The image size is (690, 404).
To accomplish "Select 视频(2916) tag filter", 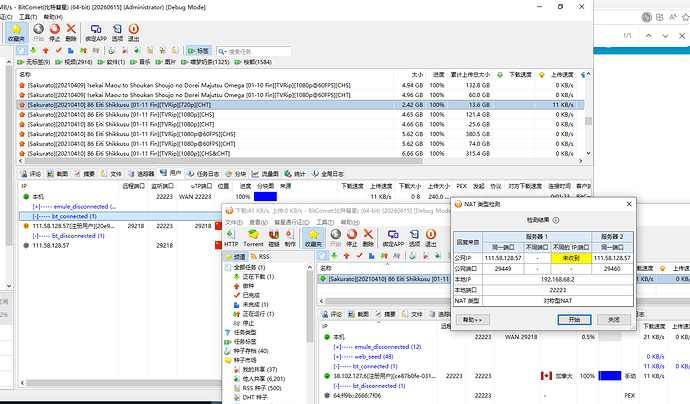I will [74, 62].
